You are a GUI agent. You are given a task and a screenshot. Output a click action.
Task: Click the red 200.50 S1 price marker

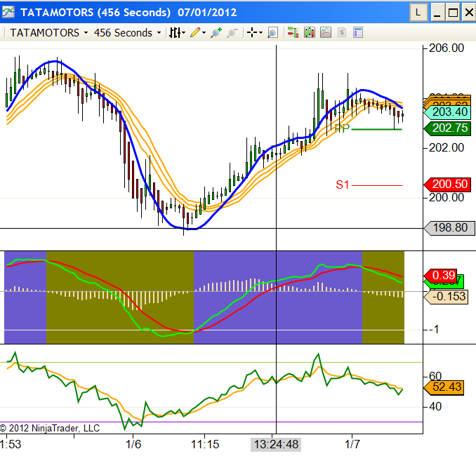click(447, 185)
